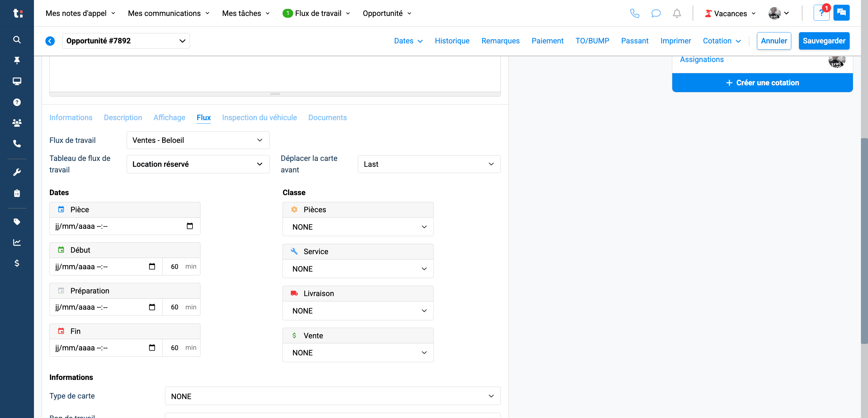Screen dimensions: 868x418
Task: Open the chat bubble icon in top bar
Action: click(656, 13)
